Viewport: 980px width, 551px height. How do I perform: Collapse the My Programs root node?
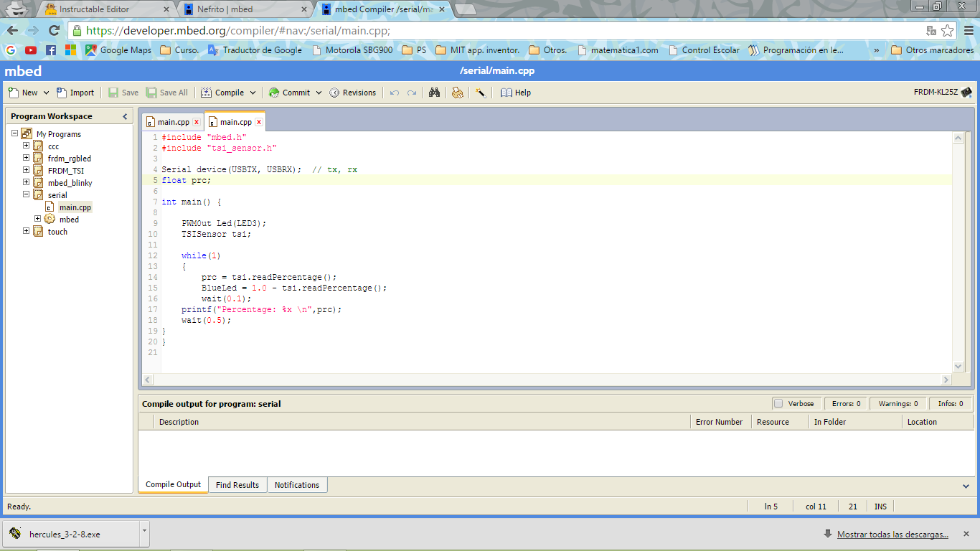pos(14,133)
